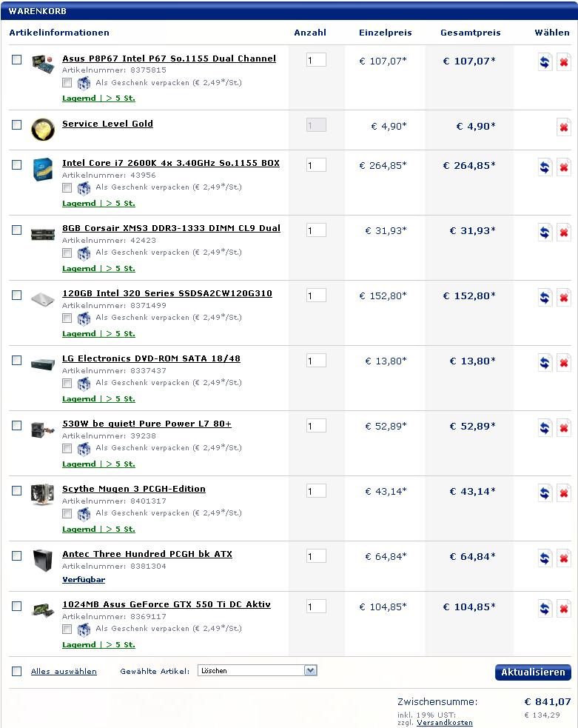Click Verfügbar status under Antec case
Screen dimensions: 578x728
click(x=84, y=579)
